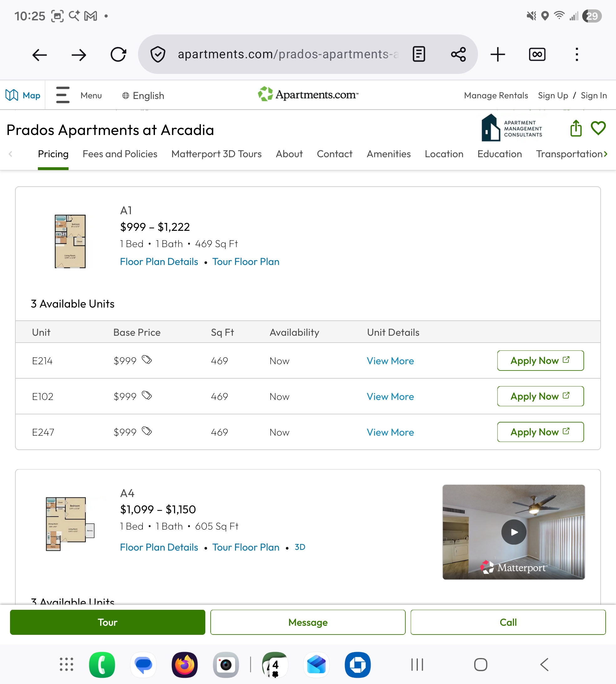The width and height of the screenshot is (616, 684).
Task: Tap browser share icon in address bar
Action: [458, 54]
